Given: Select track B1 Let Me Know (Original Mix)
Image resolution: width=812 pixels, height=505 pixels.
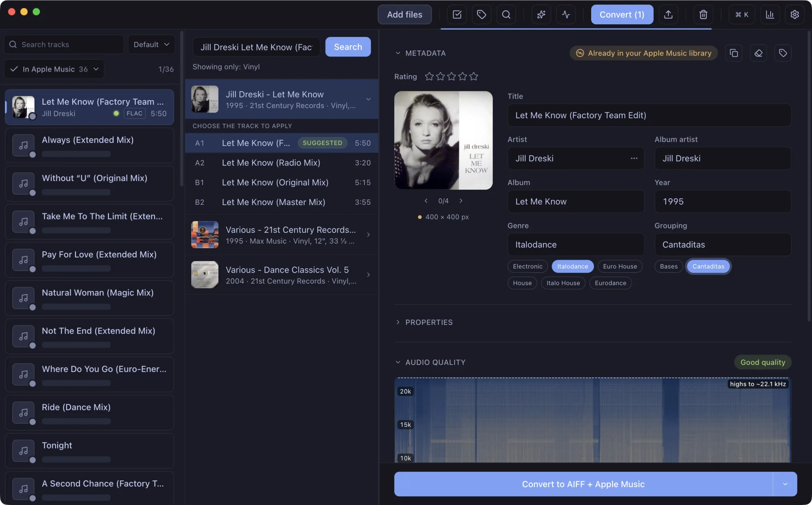Looking at the screenshot, I should pyautogui.click(x=282, y=183).
